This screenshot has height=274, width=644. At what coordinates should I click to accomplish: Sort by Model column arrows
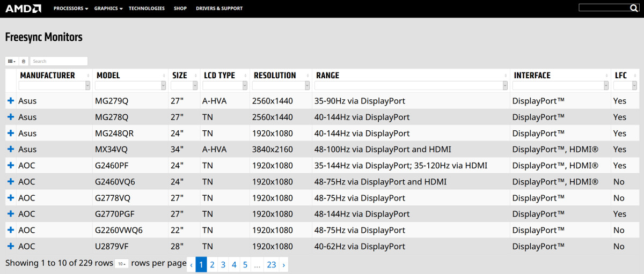point(164,76)
